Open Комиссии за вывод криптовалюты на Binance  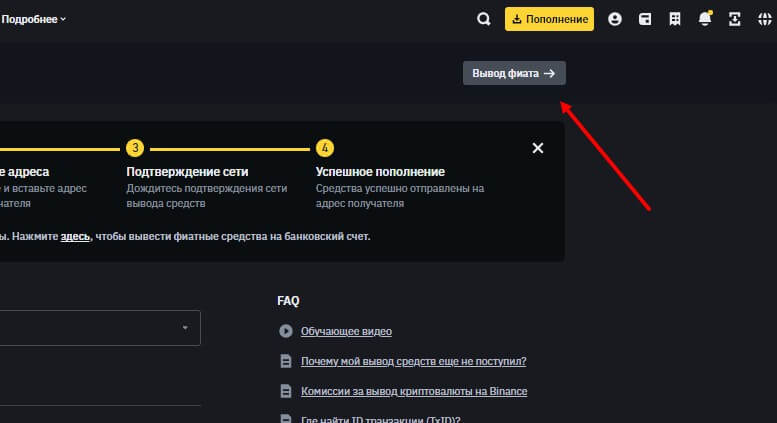click(x=413, y=391)
